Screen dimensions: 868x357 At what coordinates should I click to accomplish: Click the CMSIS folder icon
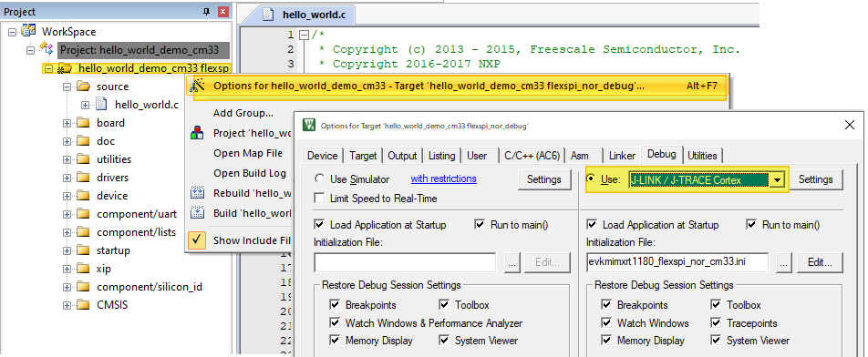pos(82,304)
